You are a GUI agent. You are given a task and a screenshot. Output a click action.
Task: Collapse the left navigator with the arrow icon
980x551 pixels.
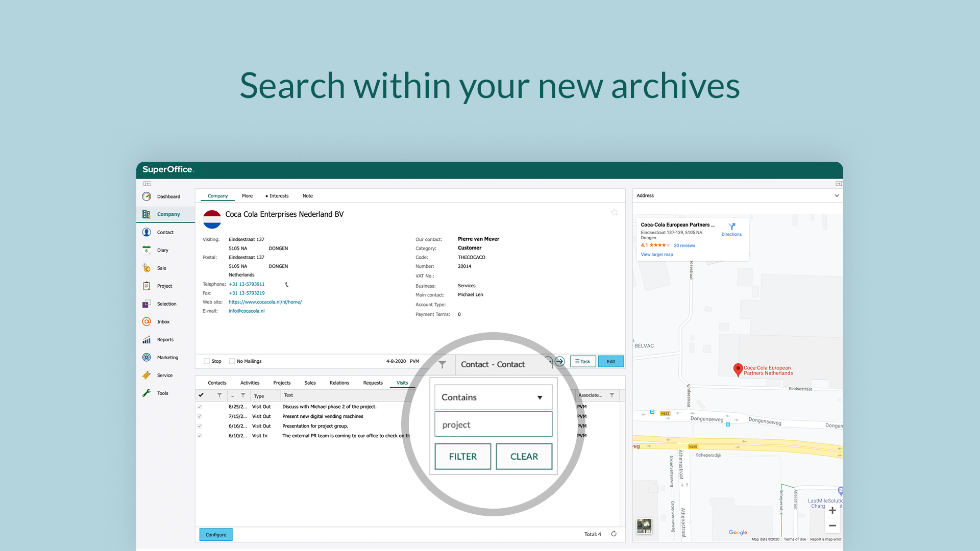(147, 184)
